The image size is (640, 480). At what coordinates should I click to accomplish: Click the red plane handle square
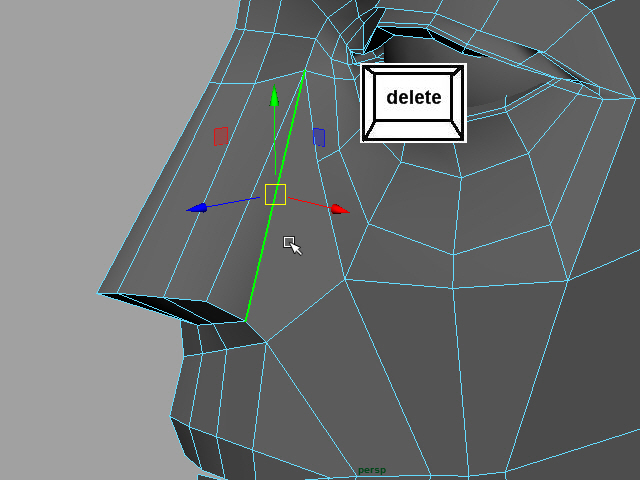click(x=221, y=136)
